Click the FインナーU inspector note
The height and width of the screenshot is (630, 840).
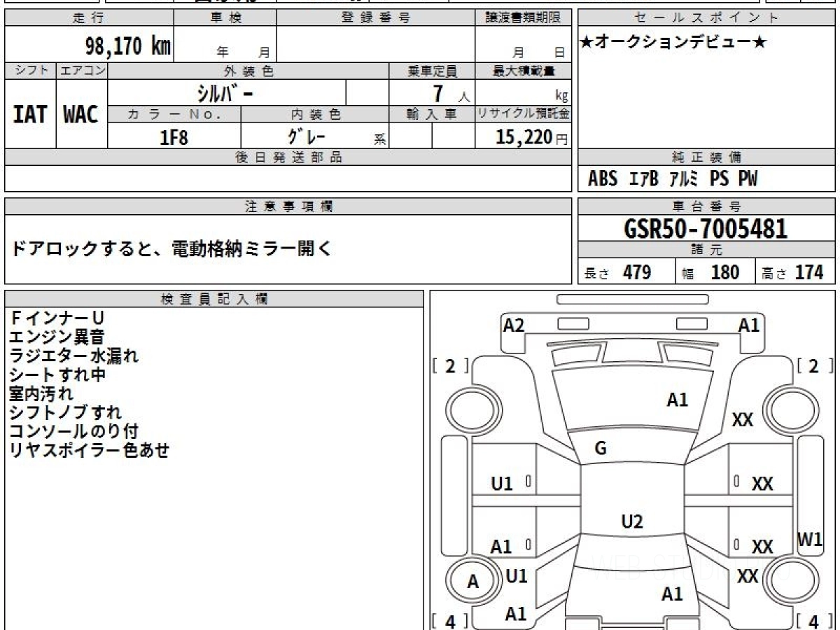point(57,318)
